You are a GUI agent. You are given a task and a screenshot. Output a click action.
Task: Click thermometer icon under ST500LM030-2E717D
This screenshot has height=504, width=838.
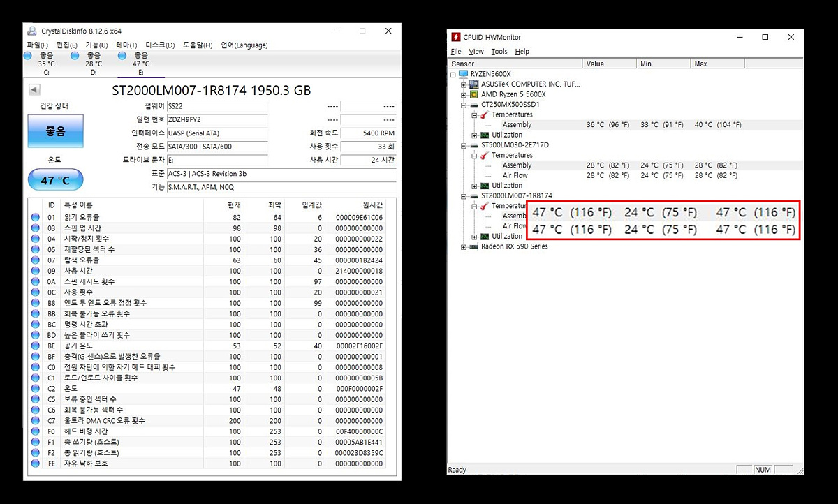click(x=484, y=155)
